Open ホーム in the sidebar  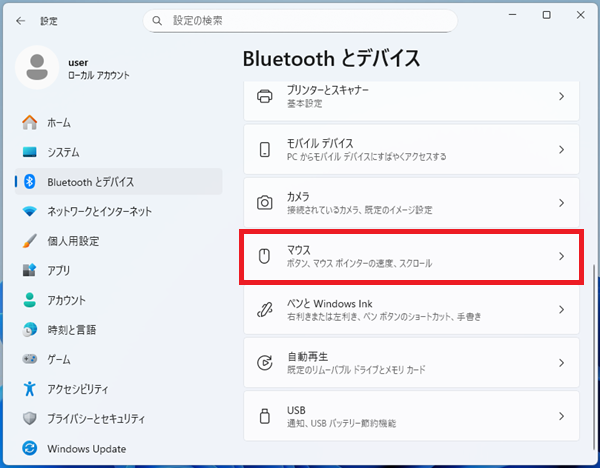click(58, 122)
